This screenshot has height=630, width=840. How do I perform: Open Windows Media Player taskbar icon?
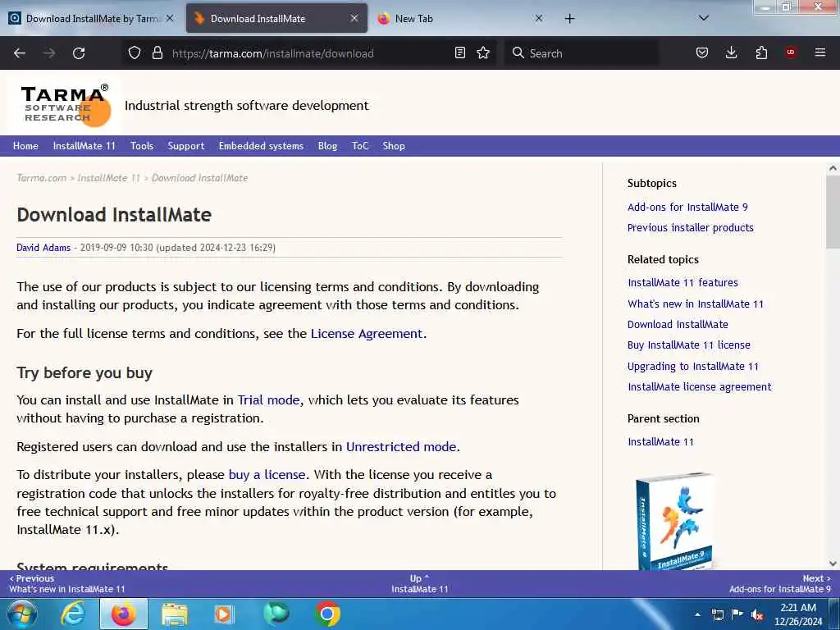click(224, 614)
